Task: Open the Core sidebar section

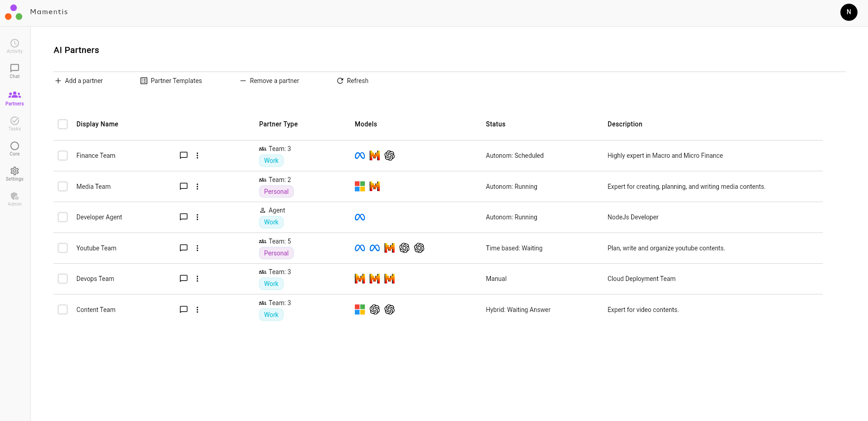Action: 15,149
